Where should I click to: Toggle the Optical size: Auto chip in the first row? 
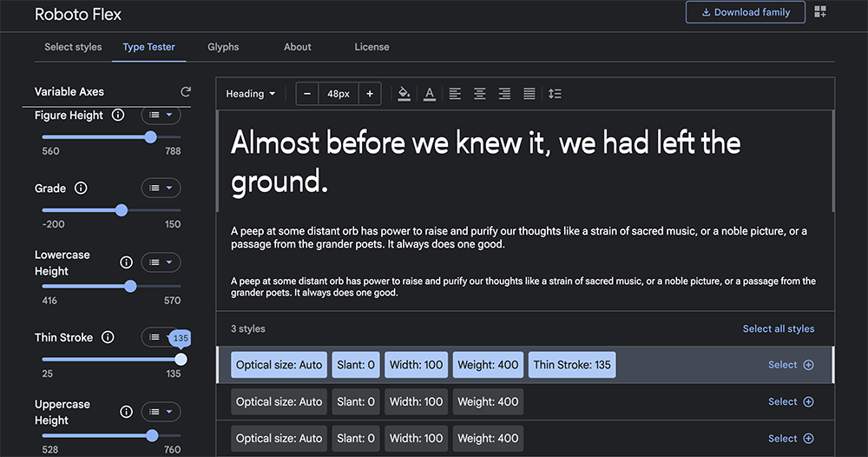(279, 365)
